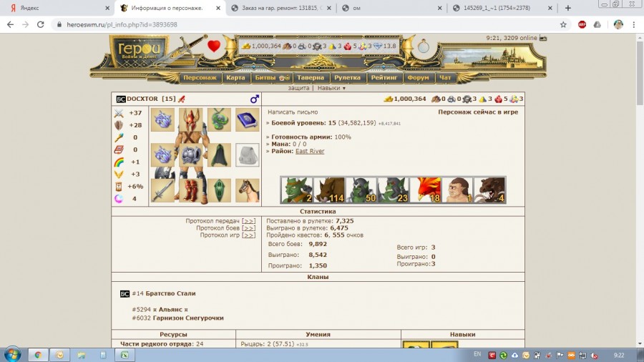Open the Windows Start button

pos(12,354)
